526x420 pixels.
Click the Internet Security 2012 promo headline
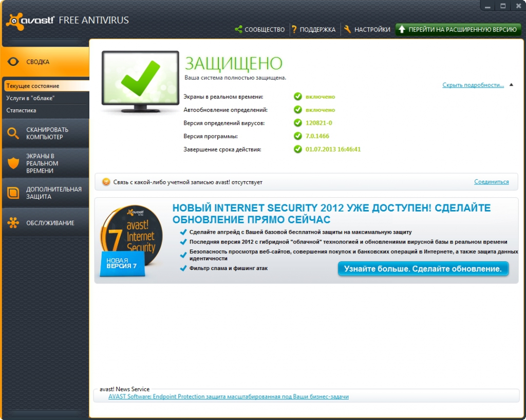click(x=331, y=214)
